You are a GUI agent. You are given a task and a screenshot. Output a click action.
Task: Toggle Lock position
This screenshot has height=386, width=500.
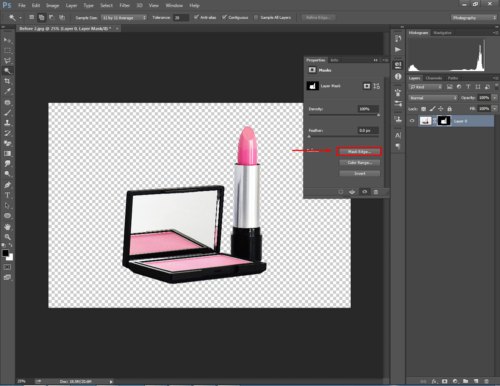tap(441, 109)
